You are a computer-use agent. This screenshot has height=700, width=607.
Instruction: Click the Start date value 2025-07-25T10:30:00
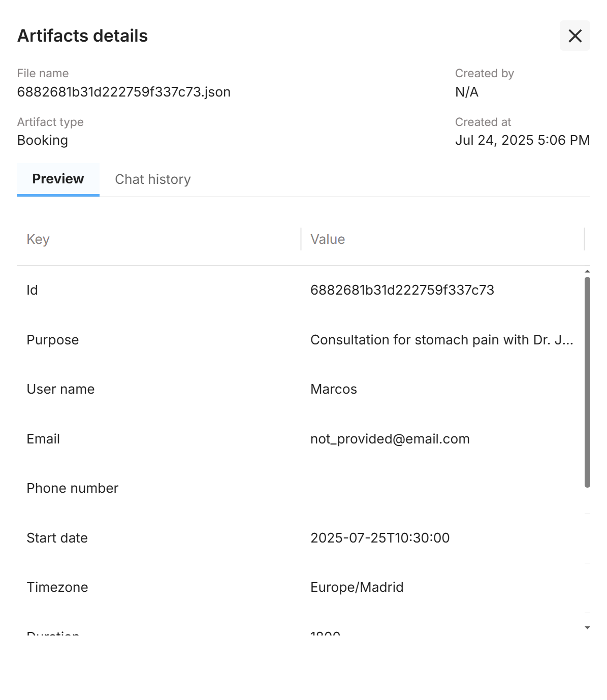click(x=380, y=538)
